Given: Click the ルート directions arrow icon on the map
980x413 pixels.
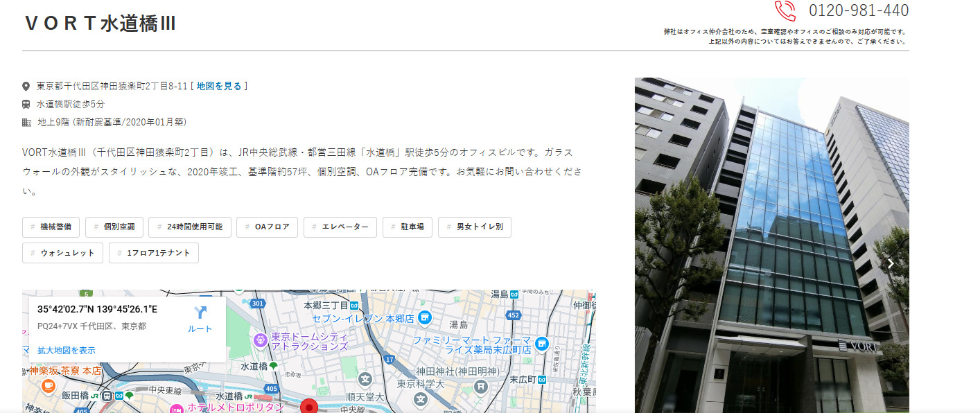Looking at the screenshot, I should pyautogui.click(x=199, y=310).
